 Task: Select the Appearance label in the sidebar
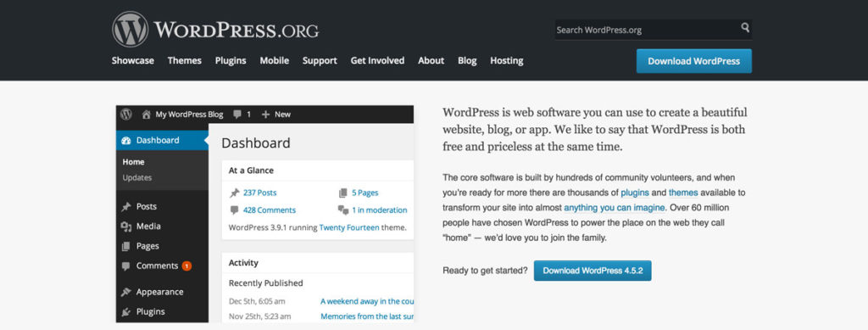point(159,293)
